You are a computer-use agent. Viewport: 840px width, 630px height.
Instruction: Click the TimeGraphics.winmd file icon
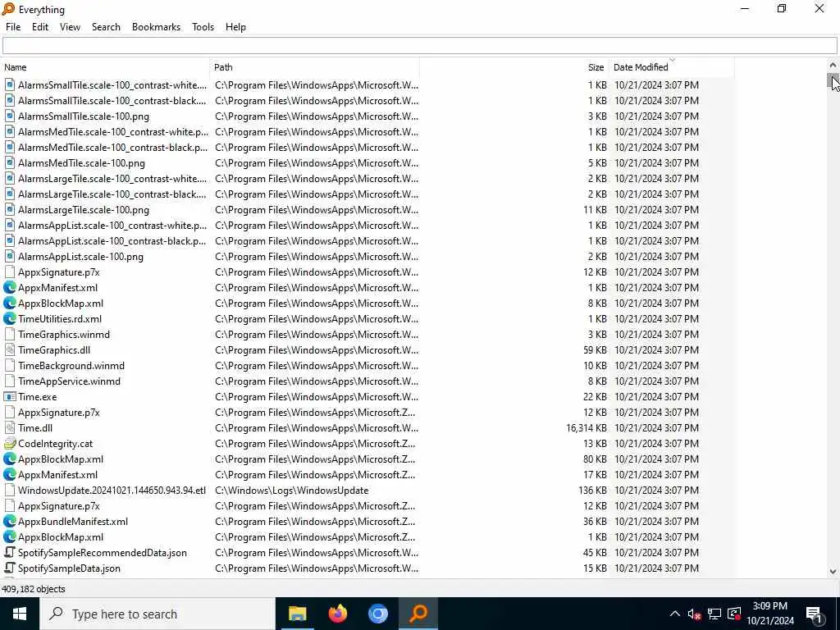point(9,335)
